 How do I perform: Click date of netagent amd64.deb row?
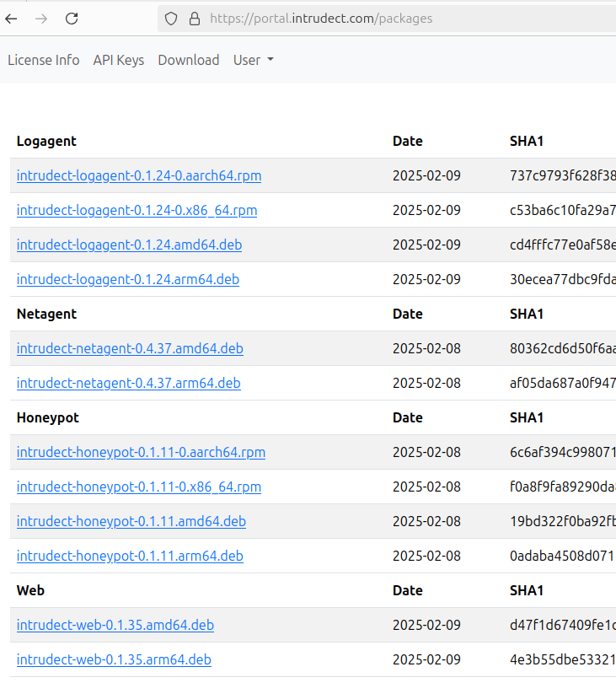tap(426, 348)
